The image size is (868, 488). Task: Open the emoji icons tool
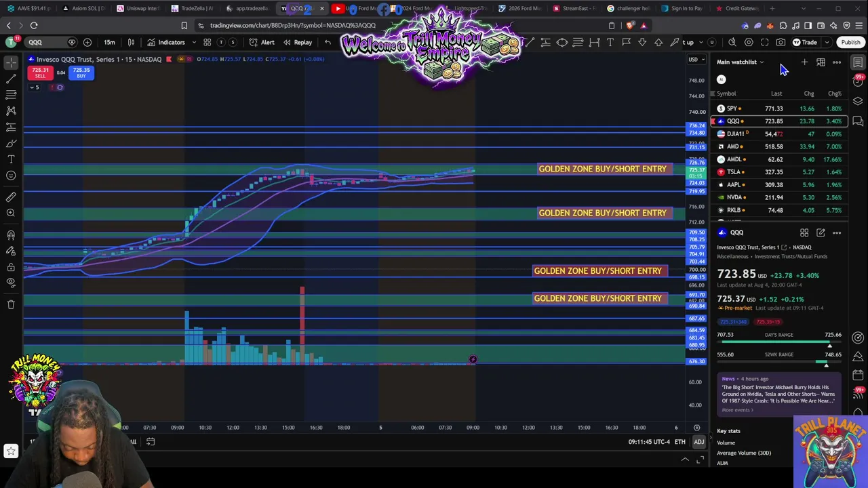click(x=11, y=176)
